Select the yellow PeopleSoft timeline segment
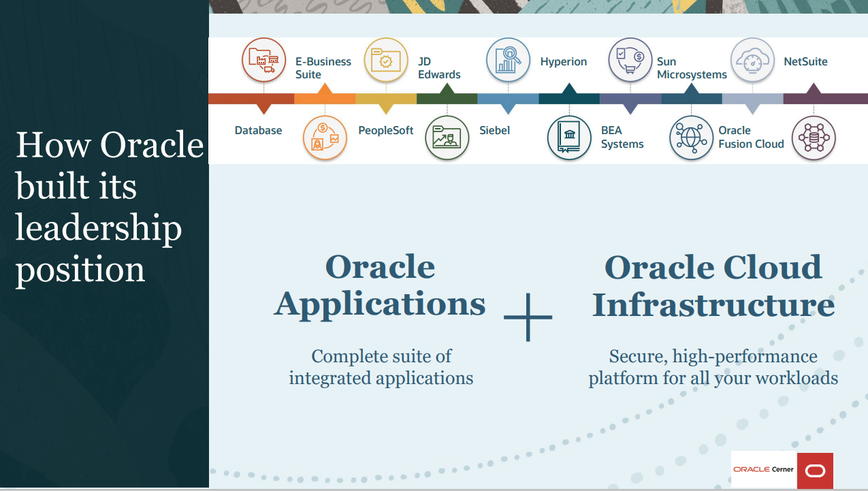Viewport: 868px width, 491px height. [x=386, y=99]
